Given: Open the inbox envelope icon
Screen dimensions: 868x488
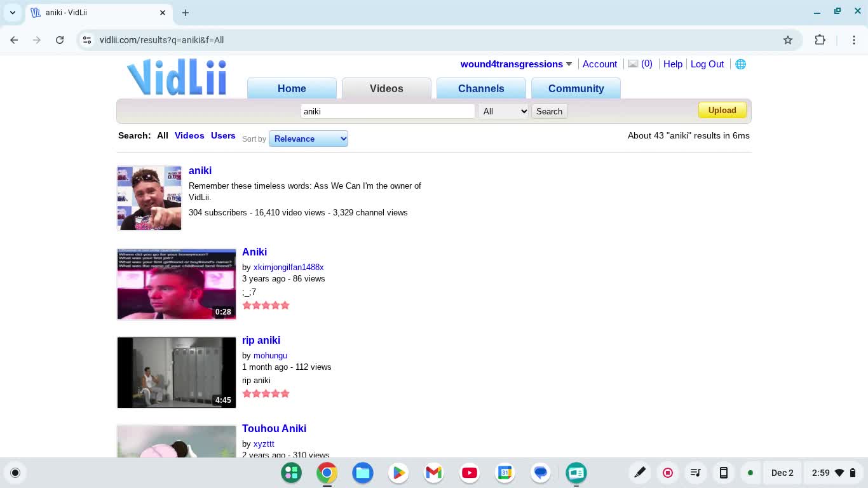Looking at the screenshot, I should [633, 64].
